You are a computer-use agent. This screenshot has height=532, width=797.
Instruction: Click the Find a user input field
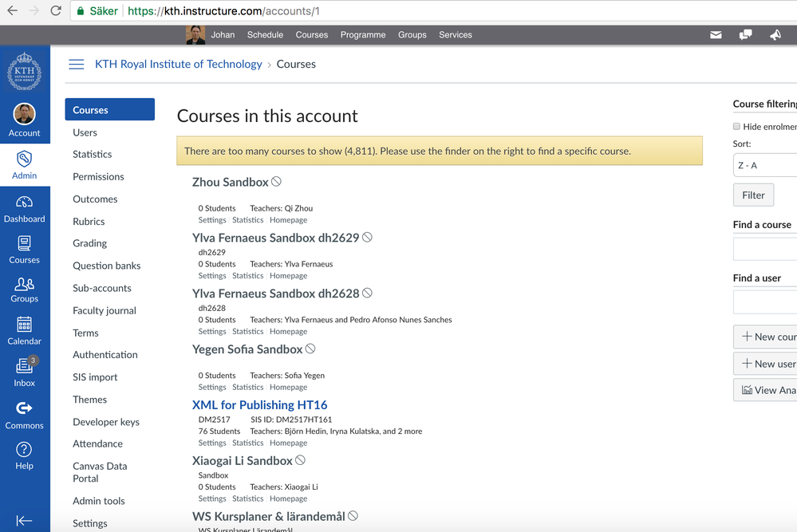tap(765, 303)
